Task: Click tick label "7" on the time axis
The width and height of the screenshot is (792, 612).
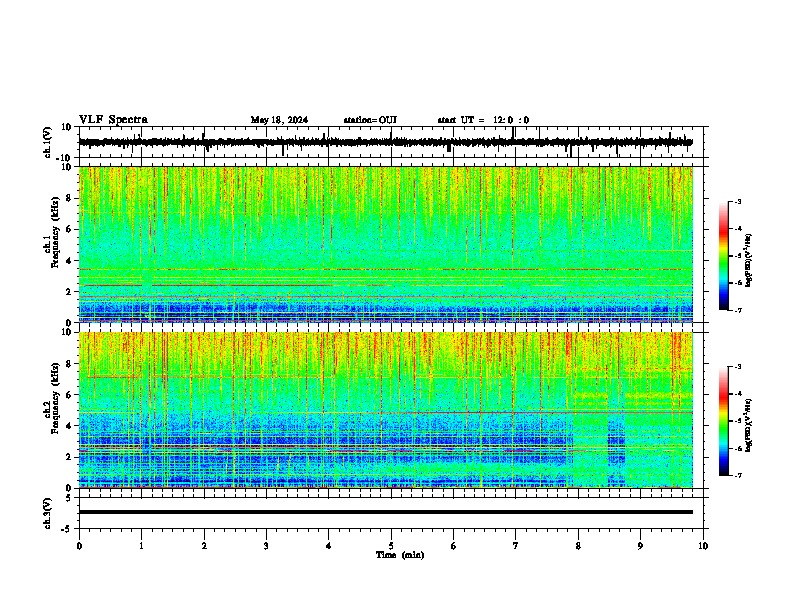Action: click(516, 546)
